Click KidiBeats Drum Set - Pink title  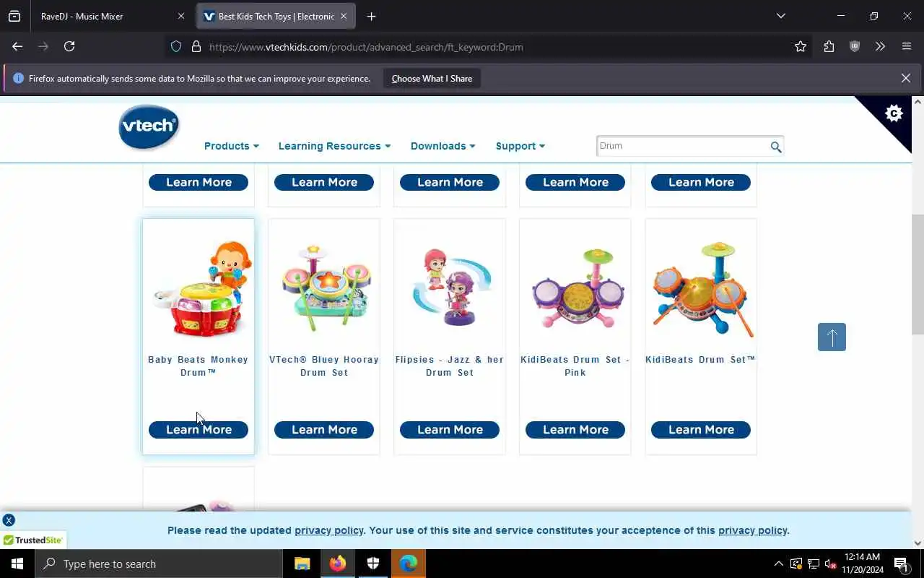tap(575, 366)
